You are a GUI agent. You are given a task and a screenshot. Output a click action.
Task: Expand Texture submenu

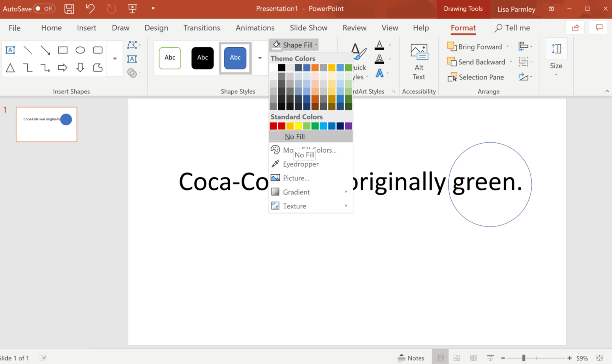pos(311,206)
